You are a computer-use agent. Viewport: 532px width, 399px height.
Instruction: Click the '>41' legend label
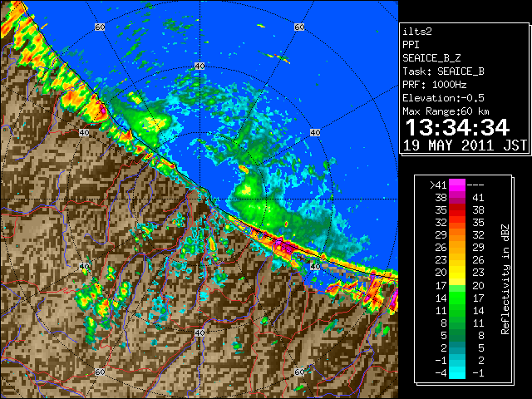[x=438, y=185]
